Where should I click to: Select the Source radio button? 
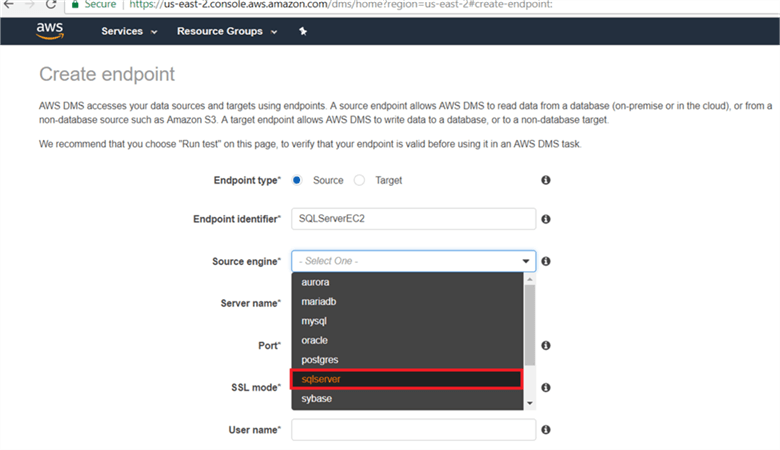coord(297,180)
